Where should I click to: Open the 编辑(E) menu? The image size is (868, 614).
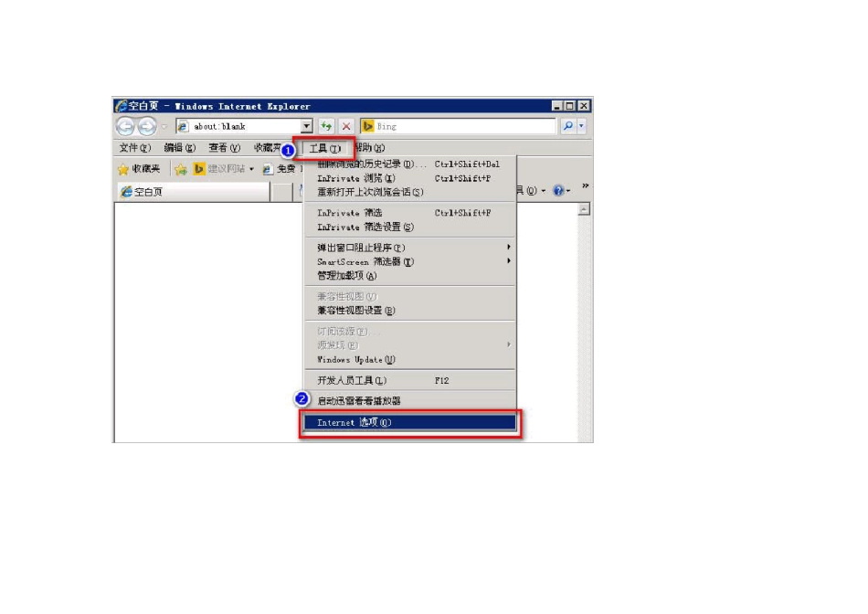click(x=180, y=148)
